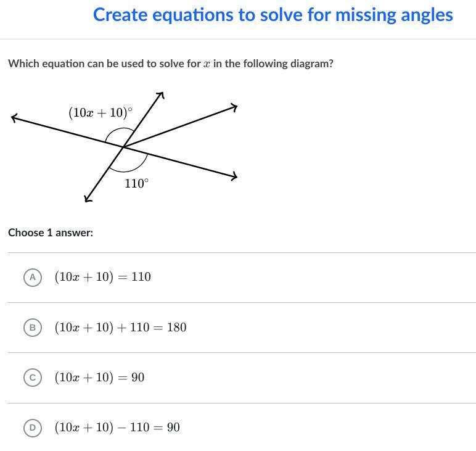This screenshot has height=451, width=476.
Task: Click the 'Choose 1 answer:' label
Action: pos(51,233)
